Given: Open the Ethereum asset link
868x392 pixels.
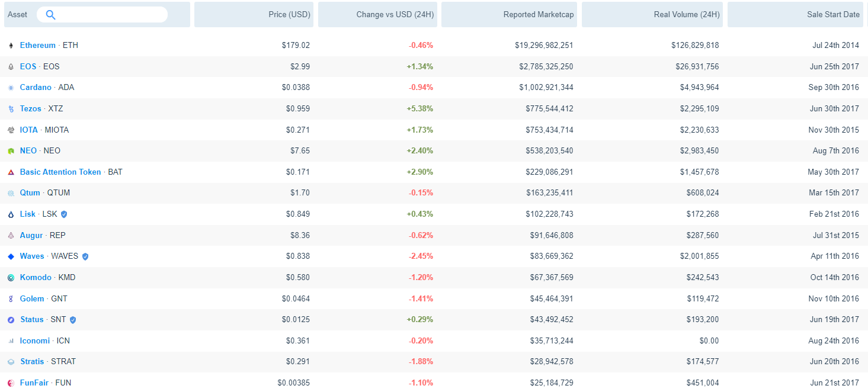Looking at the screenshot, I should (x=38, y=45).
